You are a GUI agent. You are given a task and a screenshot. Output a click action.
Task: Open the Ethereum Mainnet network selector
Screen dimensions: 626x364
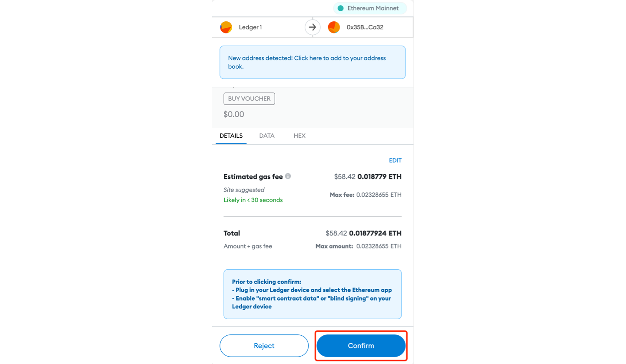pyautogui.click(x=370, y=8)
